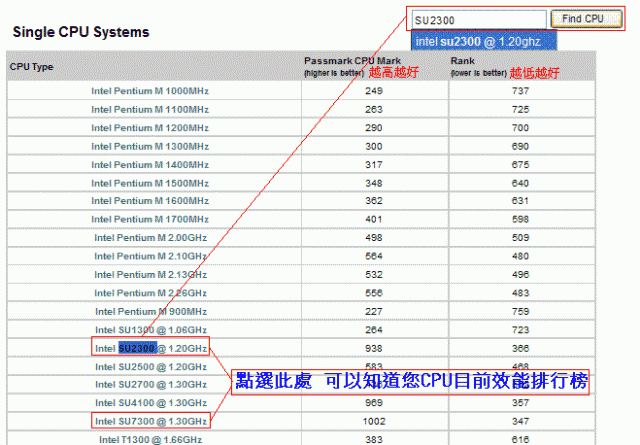Open the Intel T1300 @ 1.66GHz link
640x445 pixels.
click(x=151, y=440)
